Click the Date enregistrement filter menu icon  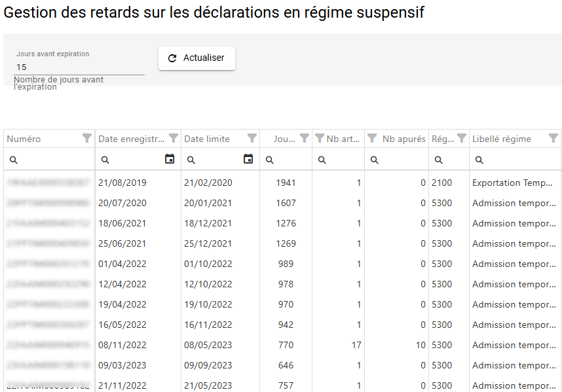pos(173,138)
